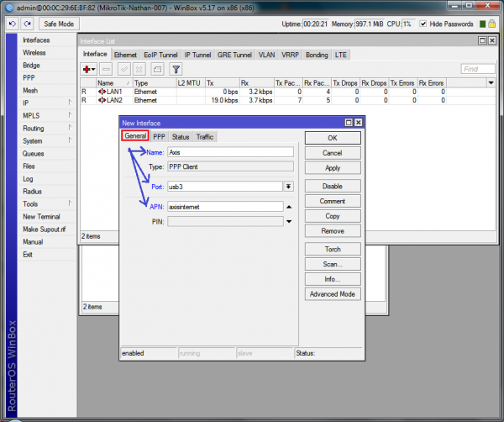Open the LTE tab
The width and height of the screenshot is (504, 422).
341,55
